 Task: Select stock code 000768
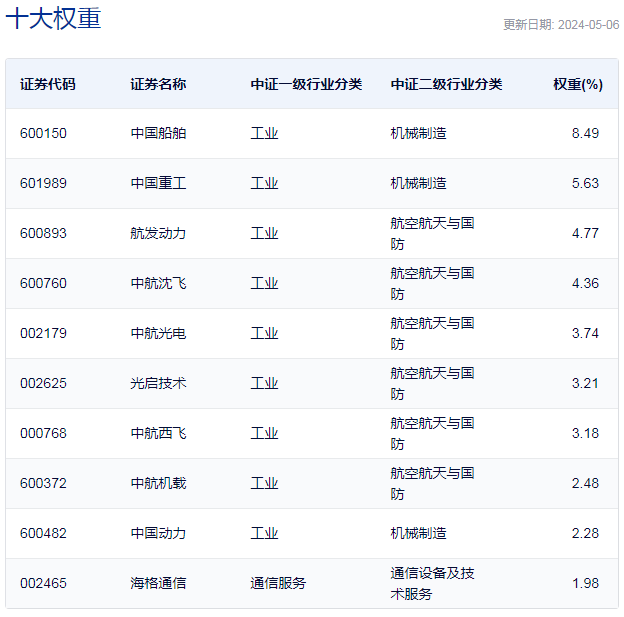pyautogui.click(x=43, y=433)
